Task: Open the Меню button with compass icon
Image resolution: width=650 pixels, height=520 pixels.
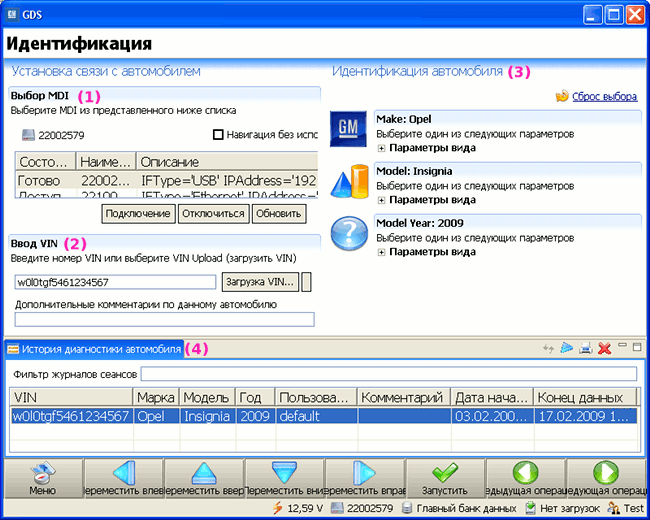Action: (43, 478)
